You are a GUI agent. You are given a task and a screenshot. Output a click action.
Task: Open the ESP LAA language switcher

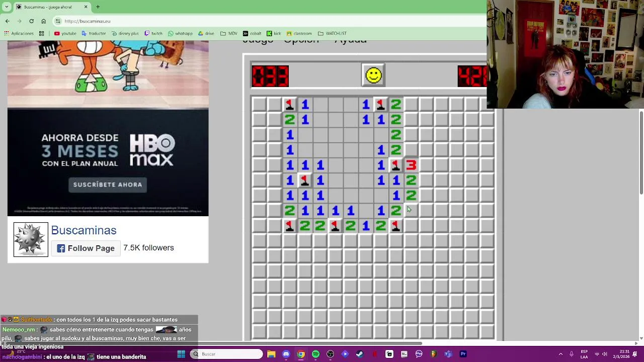point(584,354)
